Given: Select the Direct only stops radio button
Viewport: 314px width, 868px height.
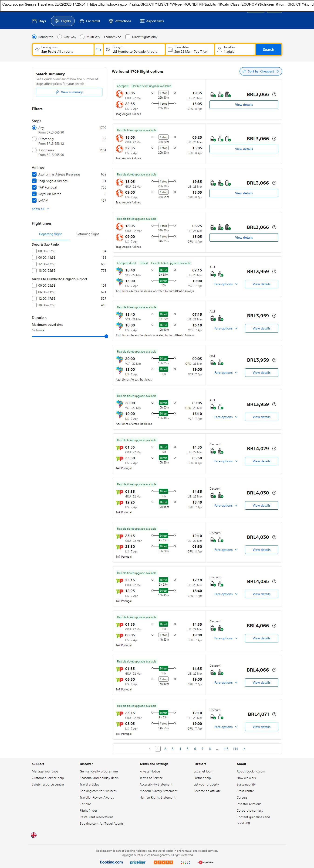Looking at the screenshot, I should pyautogui.click(x=34, y=139).
